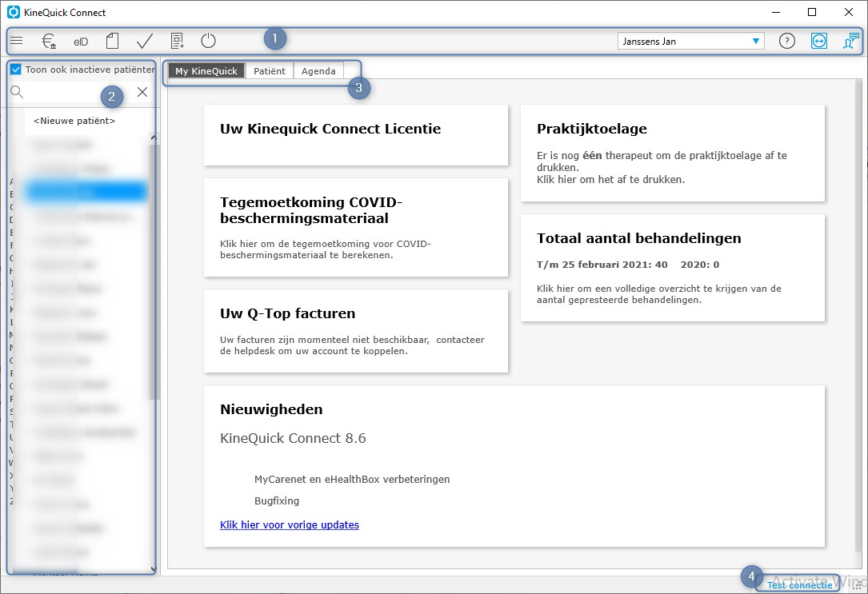Screen dimensions: 868x594
Task: Open help question mark icon
Action: point(786,41)
